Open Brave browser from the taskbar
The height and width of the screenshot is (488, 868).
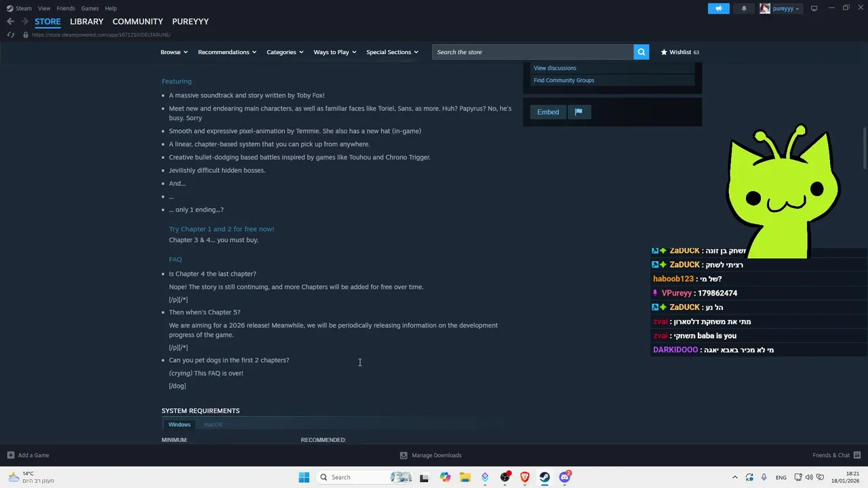pyautogui.click(x=524, y=477)
